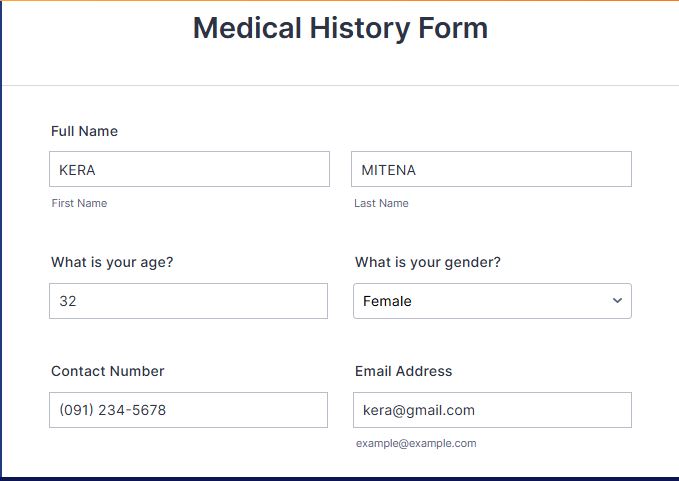Click the Medical History Form heading
The image size is (679, 481).
[340, 28]
